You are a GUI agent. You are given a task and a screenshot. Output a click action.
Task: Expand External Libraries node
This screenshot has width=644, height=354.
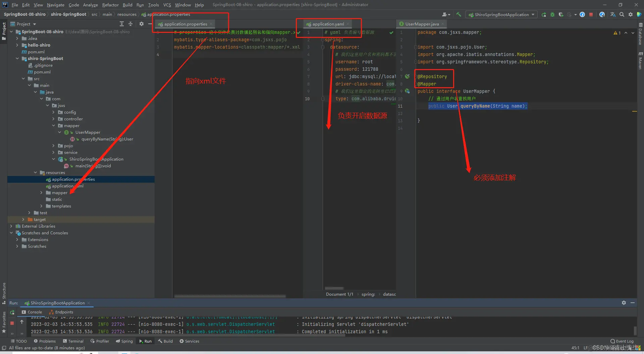tap(11, 226)
